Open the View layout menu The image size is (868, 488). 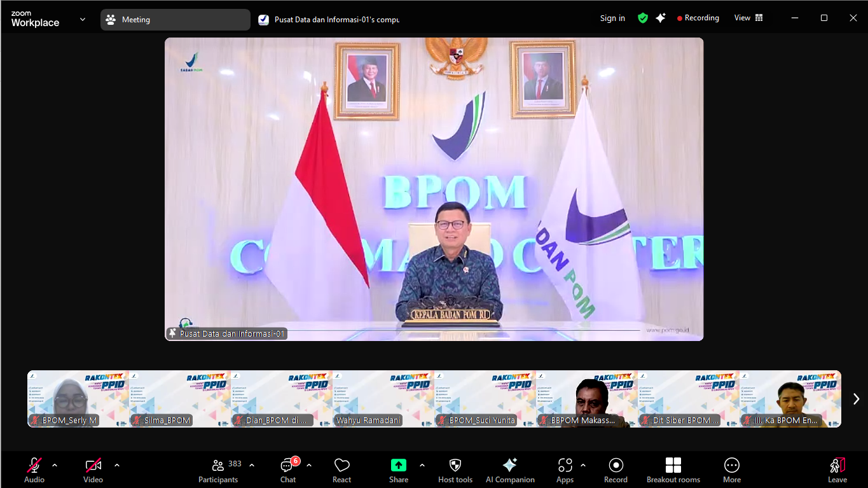coord(748,18)
